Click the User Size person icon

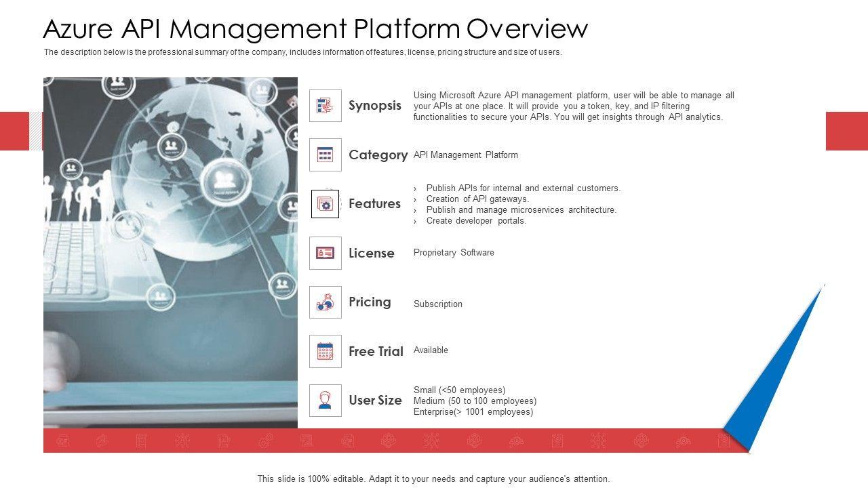(x=325, y=401)
